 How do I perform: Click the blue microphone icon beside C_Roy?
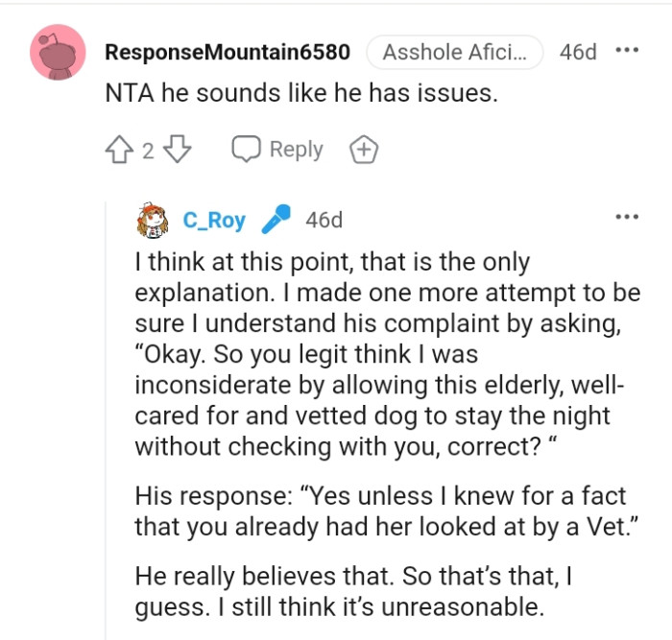(x=274, y=220)
